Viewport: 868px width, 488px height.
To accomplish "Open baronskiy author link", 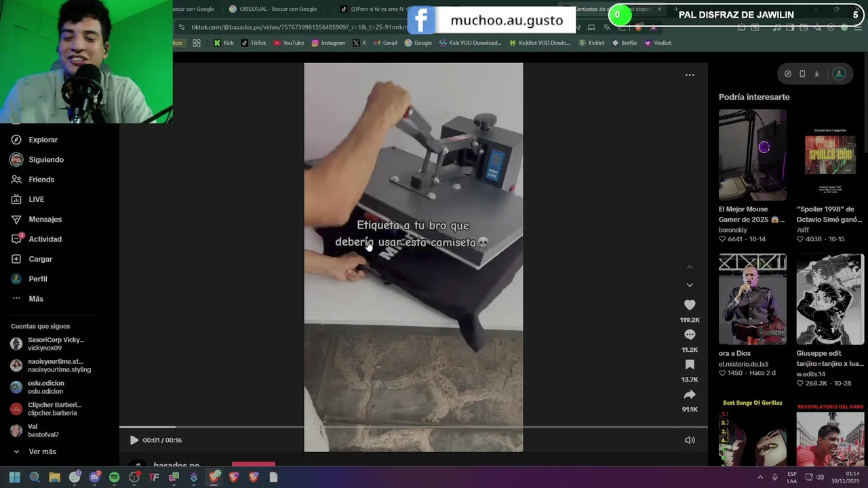I will 732,230.
